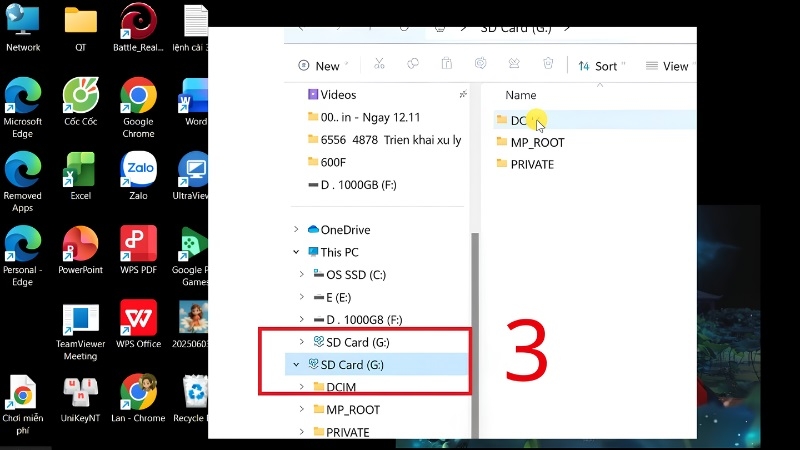This screenshot has height=450, width=800.
Task: Open the Zalo app shortcut
Action: [x=138, y=176]
